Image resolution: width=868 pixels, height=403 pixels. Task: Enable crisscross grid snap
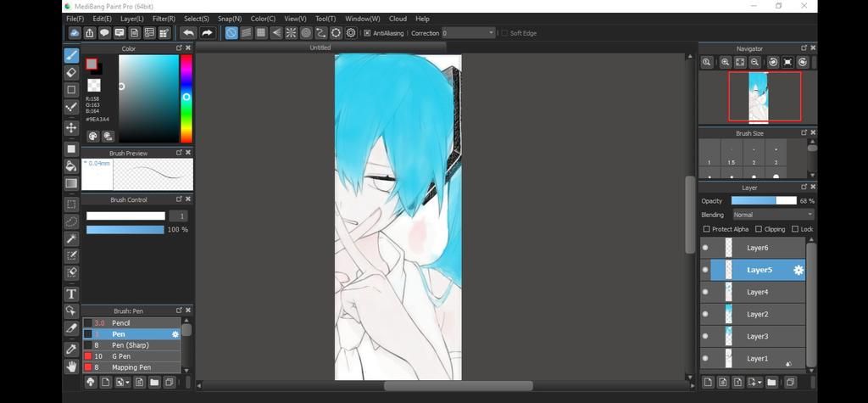(261, 33)
